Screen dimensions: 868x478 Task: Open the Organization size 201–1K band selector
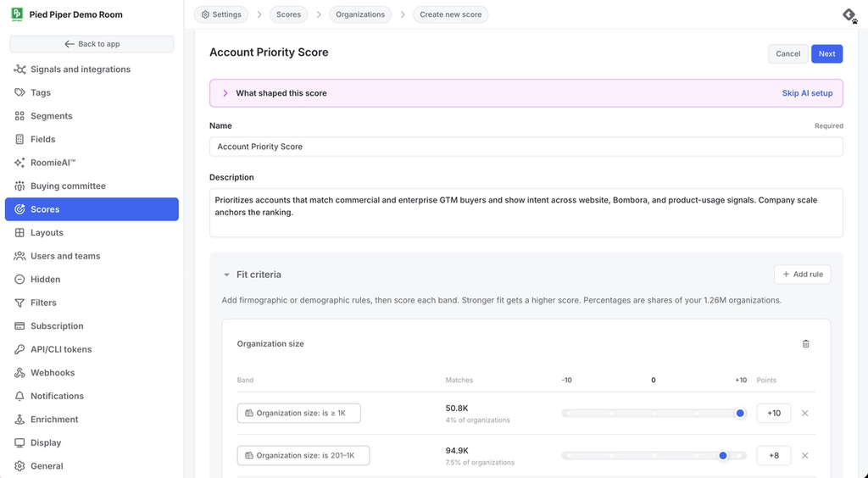(303, 455)
